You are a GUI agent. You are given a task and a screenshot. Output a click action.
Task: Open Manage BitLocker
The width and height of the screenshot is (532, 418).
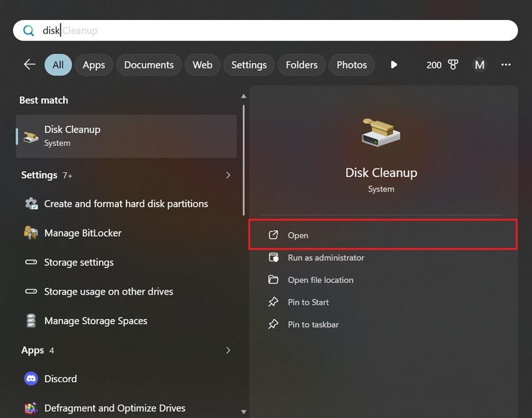click(x=126, y=233)
